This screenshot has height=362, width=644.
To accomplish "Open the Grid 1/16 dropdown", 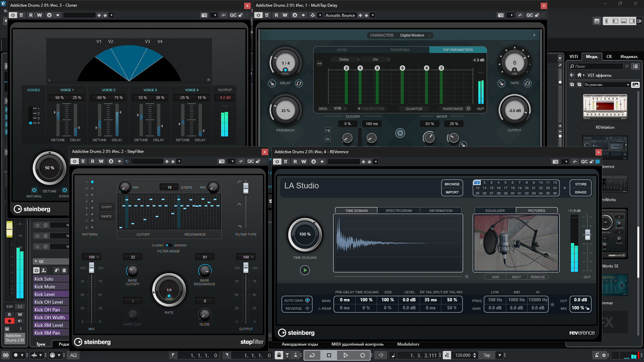I will click(x=339, y=109).
